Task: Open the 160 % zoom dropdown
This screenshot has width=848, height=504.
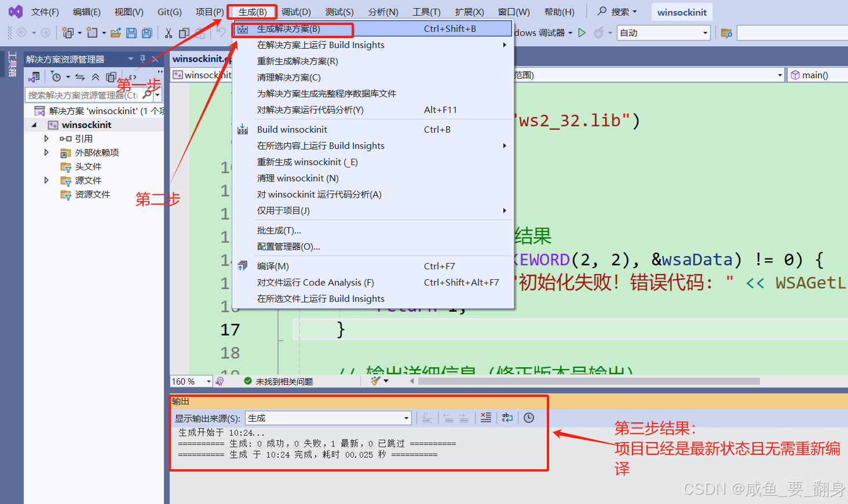Action: pos(209,381)
